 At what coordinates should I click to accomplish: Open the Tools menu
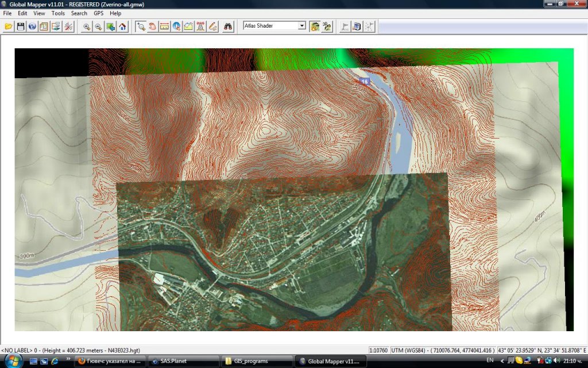[x=58, y=13]
